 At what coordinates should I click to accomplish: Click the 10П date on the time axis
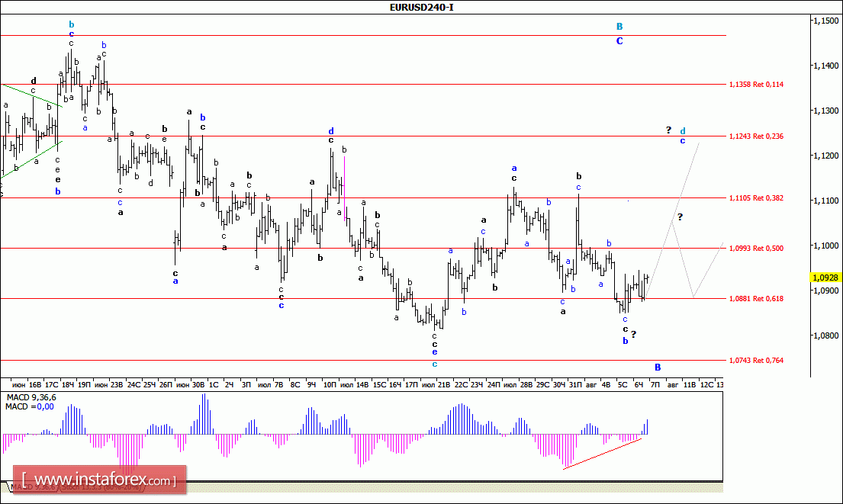pyautogui.click(x=330, y=385)
